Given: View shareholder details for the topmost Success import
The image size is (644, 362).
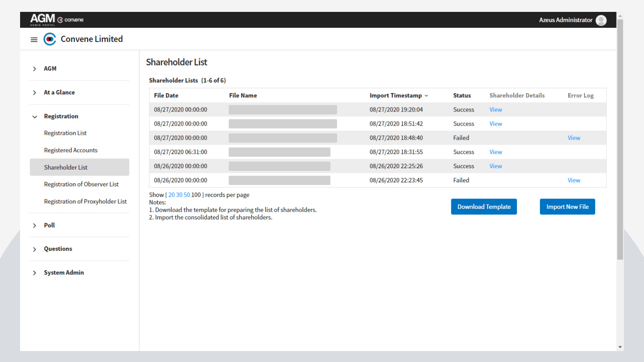Looking at the screenshot, I should pos(496,110).
